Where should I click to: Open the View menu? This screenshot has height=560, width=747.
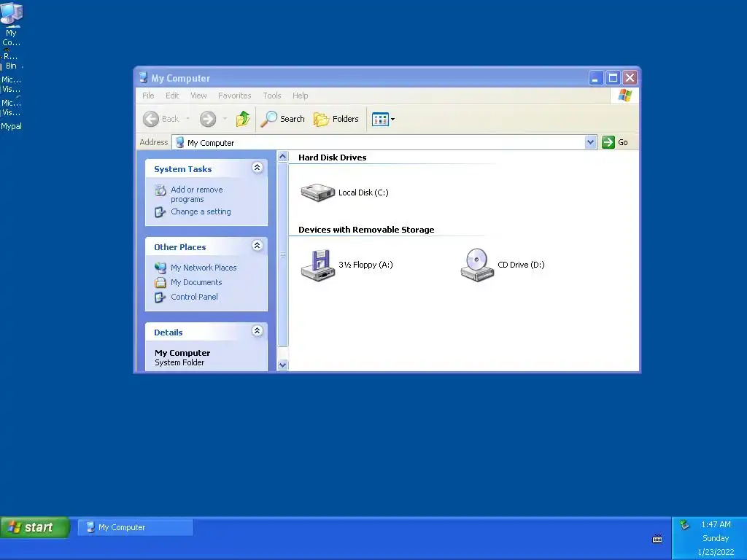[x=198, y=96]
